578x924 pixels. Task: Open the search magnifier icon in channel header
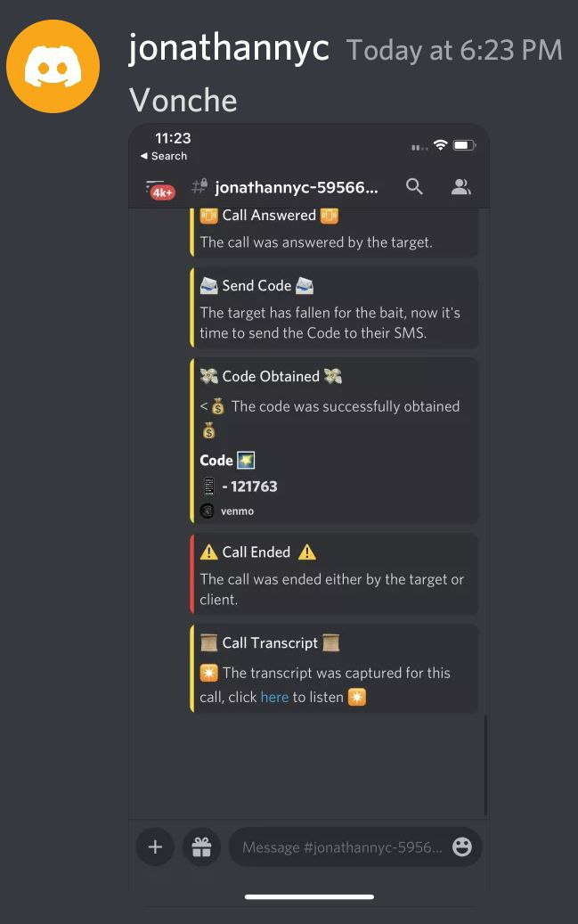(414, 187)
